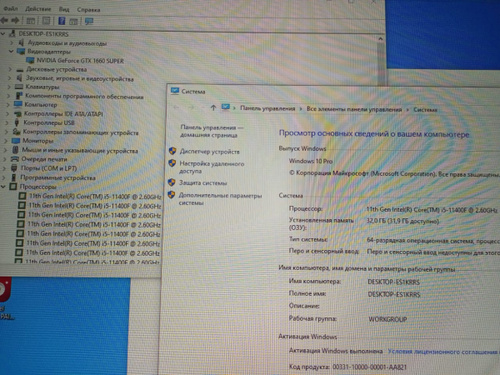Click the scan for hardware changes monitor icon
The image size is (500, 375).
click(89, 21)
